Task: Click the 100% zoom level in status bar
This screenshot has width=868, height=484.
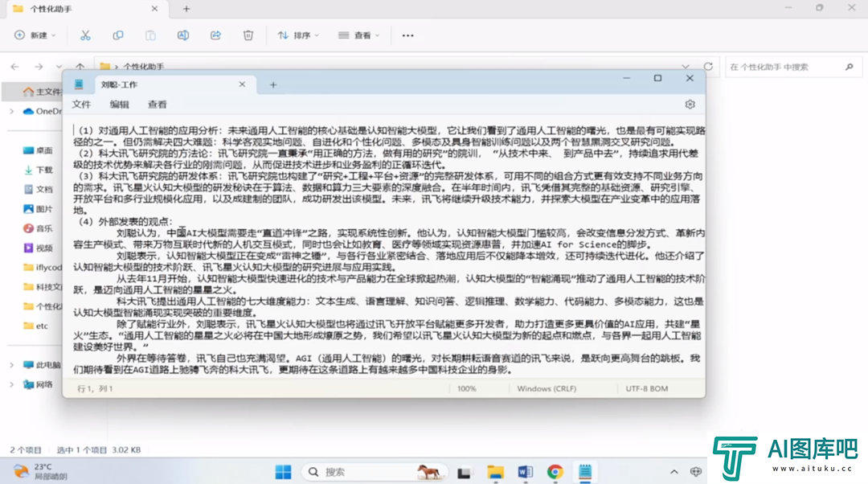Action: point(467,389)
